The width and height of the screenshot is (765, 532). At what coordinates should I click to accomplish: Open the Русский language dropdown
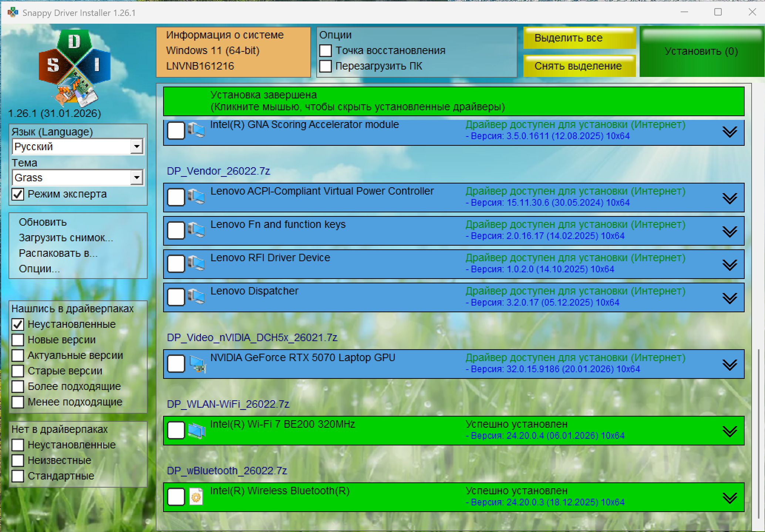click(x=137, y=147)
